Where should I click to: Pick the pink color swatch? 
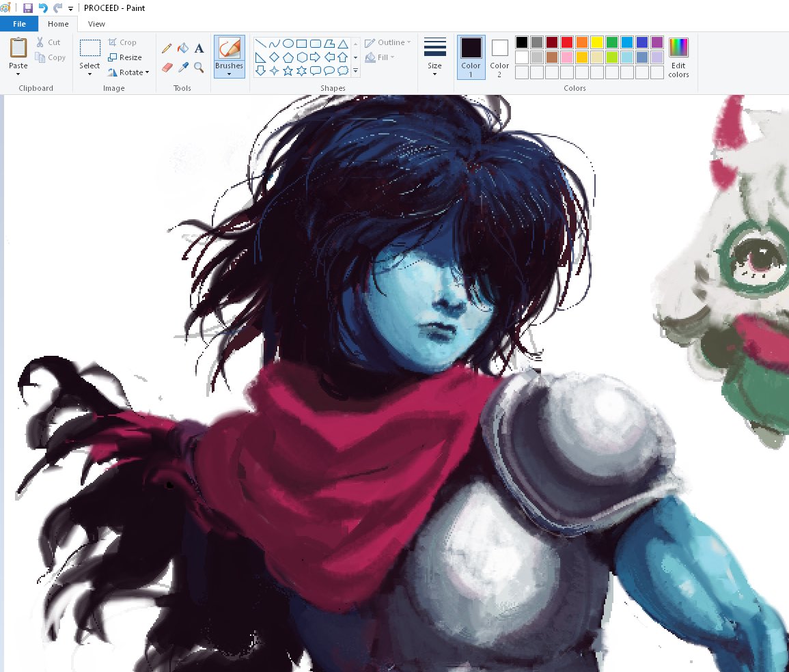(x=567, y=57)
